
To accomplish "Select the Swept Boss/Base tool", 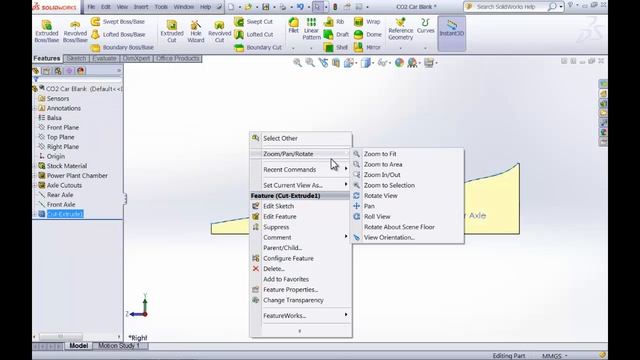I will [x=118, y=22].
